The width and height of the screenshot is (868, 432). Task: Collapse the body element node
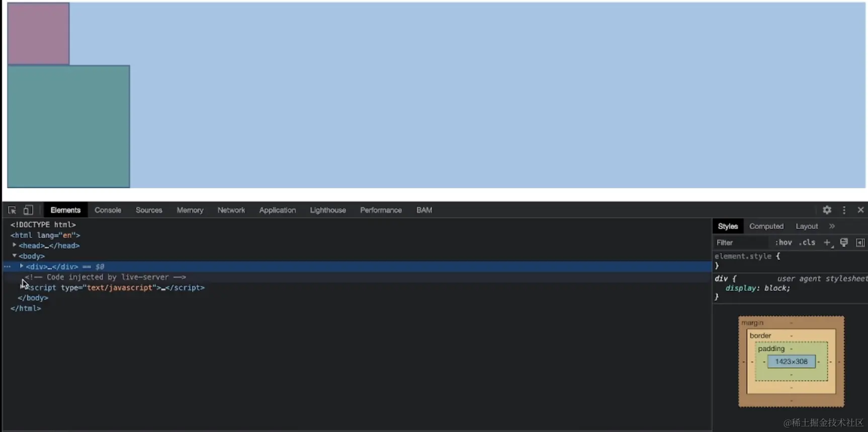coord(15,255)
